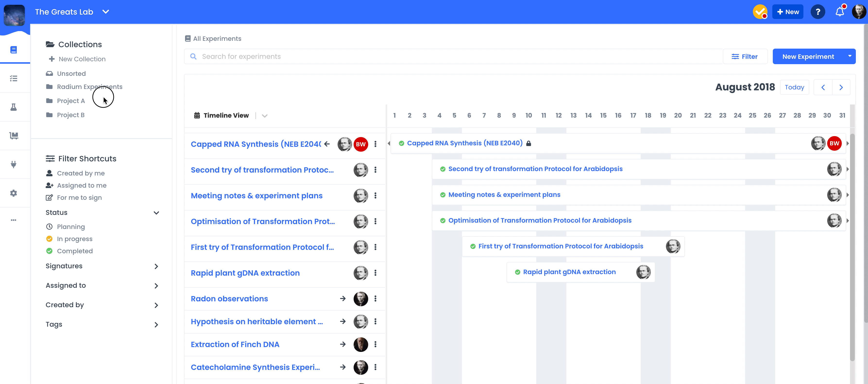Select the Created by me shortcut
The image size is (868, 384).
(81, 173)
